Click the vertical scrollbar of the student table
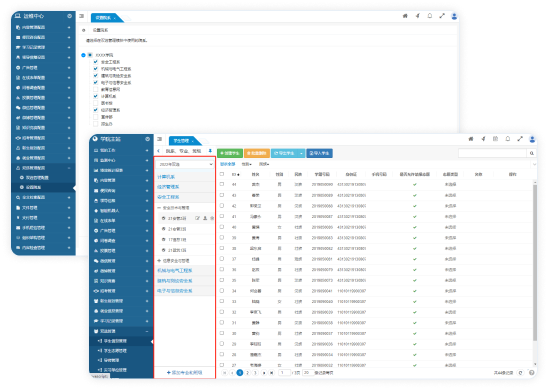Viewport: 548px width, 390px height. pyautogui.click(x=535, y=262)
